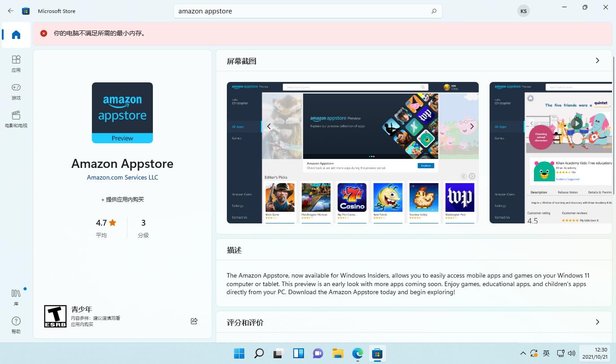Click the volume icon in system tray
Image resolution: width=616 pixels, height=364 pixels.
point(571,353)
